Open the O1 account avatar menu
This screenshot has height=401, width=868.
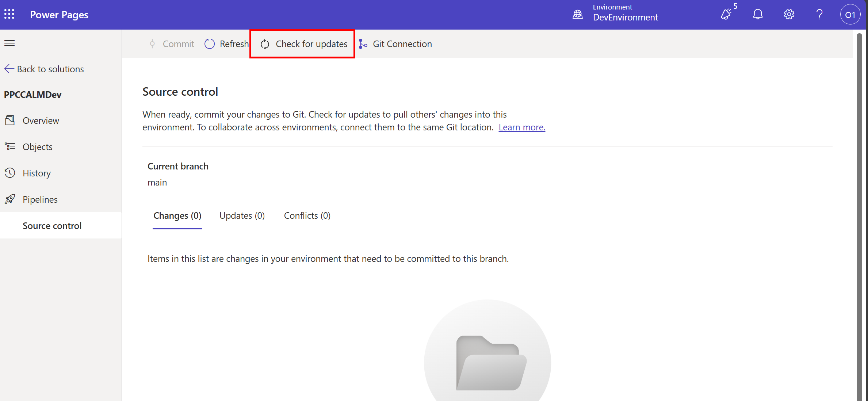pyautogui.click(x=850, y=15)
